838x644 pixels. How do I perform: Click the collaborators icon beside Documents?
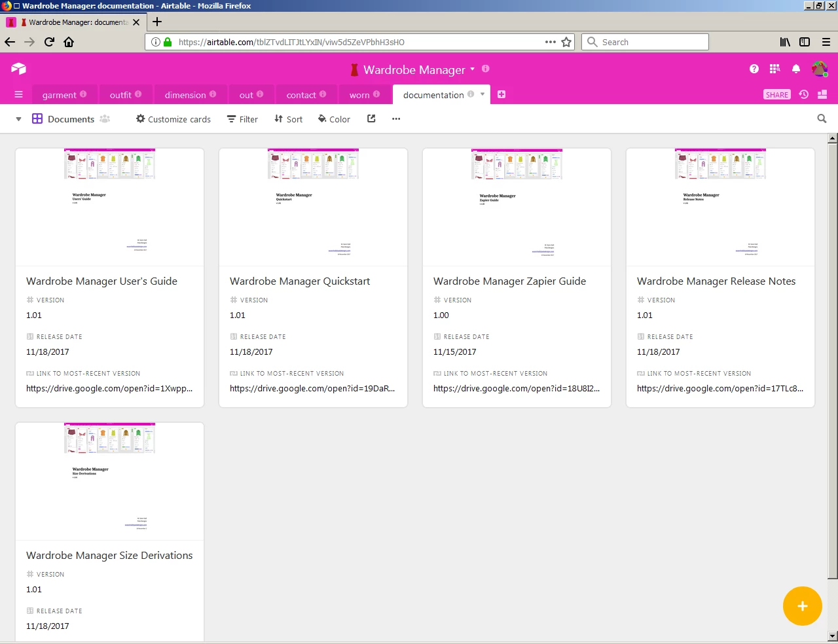click(x=105, y=119)
